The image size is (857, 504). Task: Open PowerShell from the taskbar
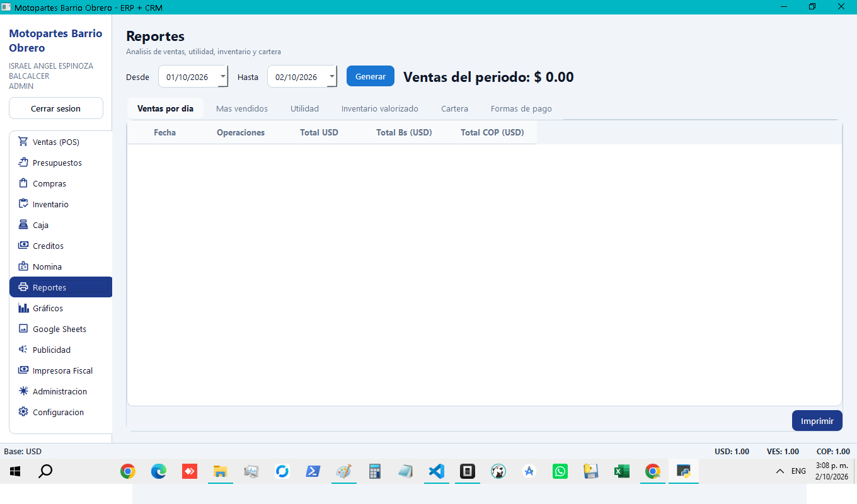(313, 471)
